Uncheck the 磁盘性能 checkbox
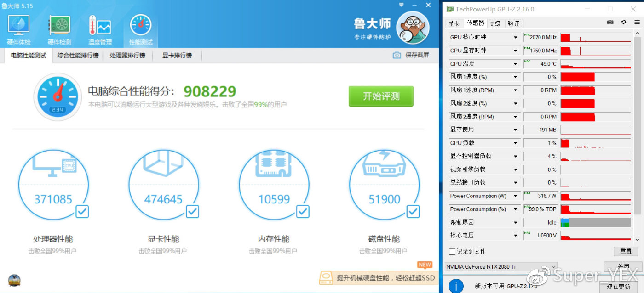Image resolution: width=644 pixels, height=293 pixels. [413, 211]
